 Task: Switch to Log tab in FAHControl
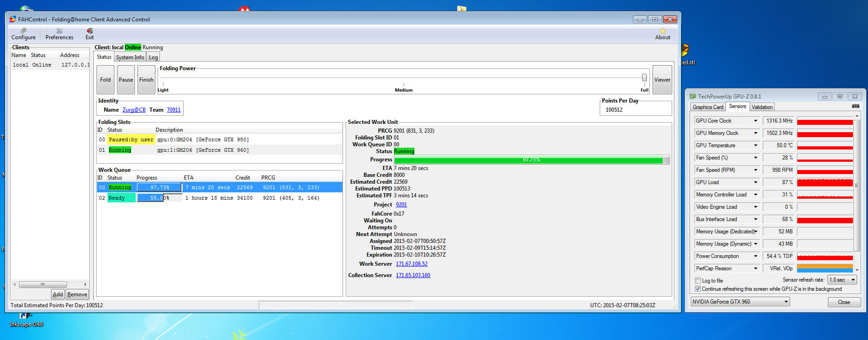pos(153,57)
